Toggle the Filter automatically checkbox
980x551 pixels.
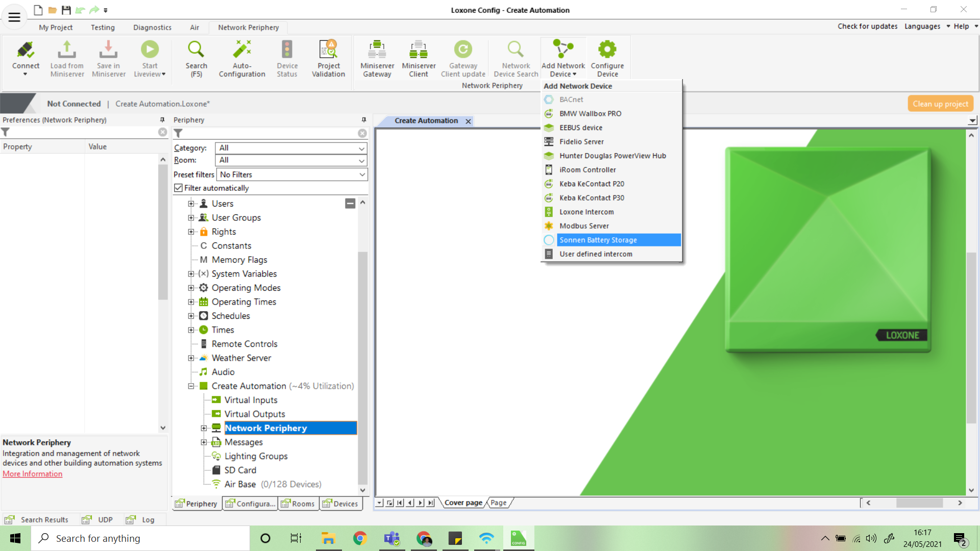coord(178,188)
